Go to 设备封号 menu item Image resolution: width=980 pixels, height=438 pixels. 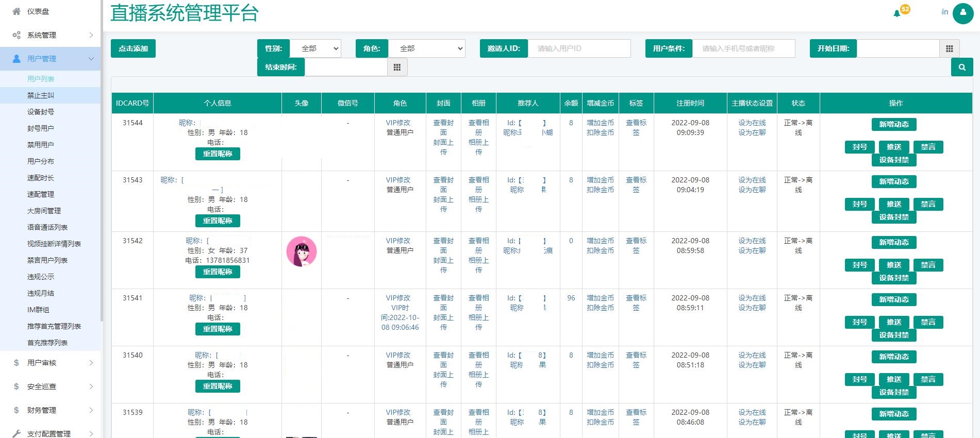41,112
